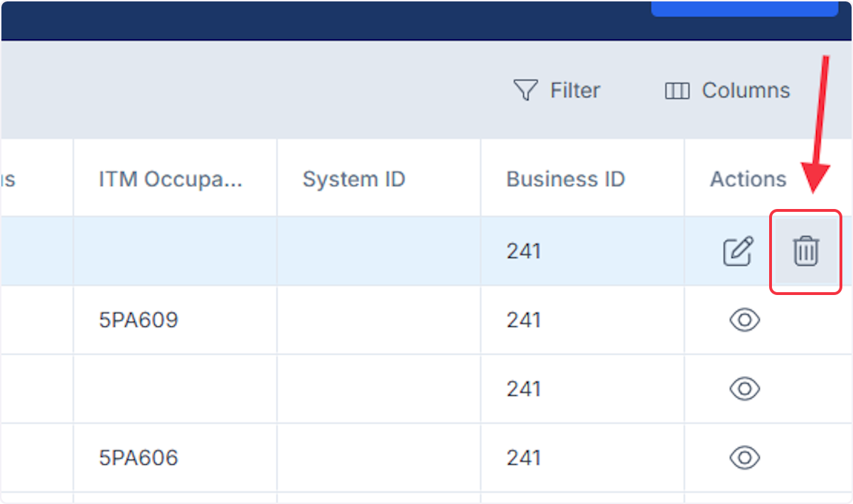
Task: Click the trash delete icon in highlighted row
Action: [806, 252]
